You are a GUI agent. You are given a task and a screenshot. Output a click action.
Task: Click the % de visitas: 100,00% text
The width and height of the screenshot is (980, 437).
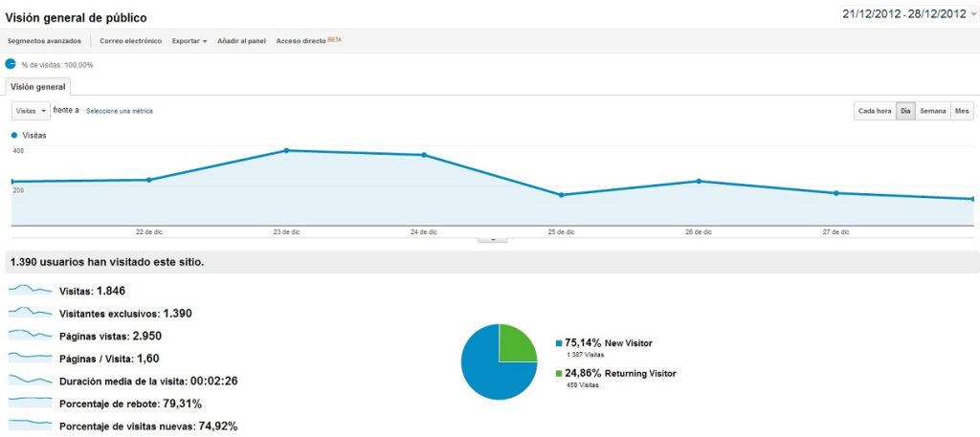click(56, 65)
